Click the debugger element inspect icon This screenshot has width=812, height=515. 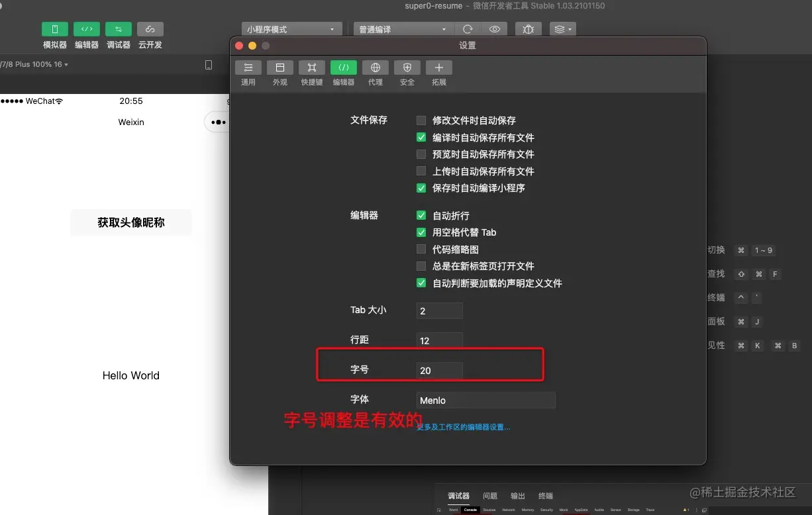[438, 510]
